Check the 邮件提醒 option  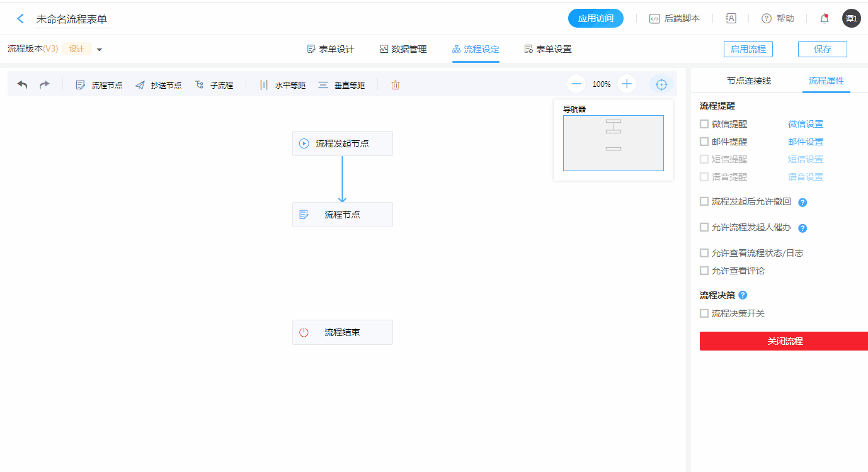(x=704, y=142)
